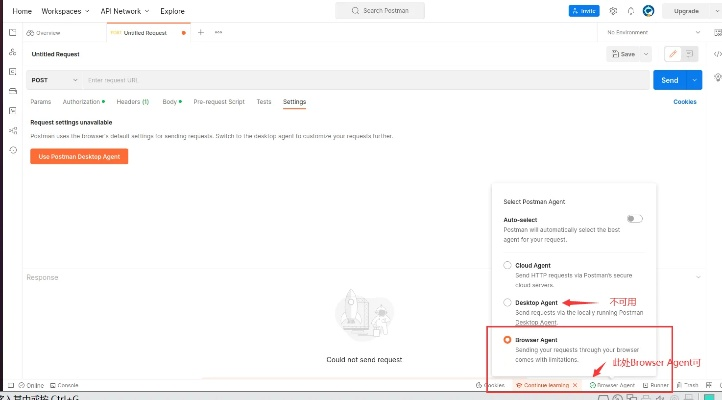Open the Console in the status bar
The height and width of the screenshot is (400, 722).
click(x=64, y=385)
